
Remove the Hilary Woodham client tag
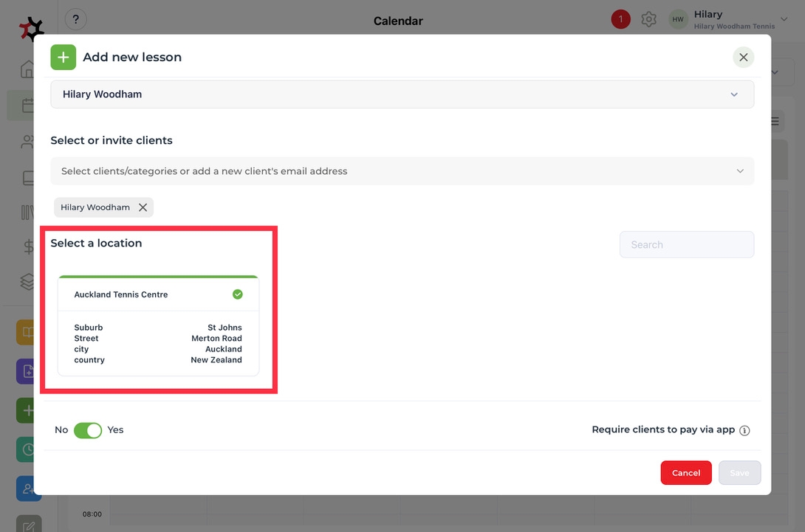point(143,207)
